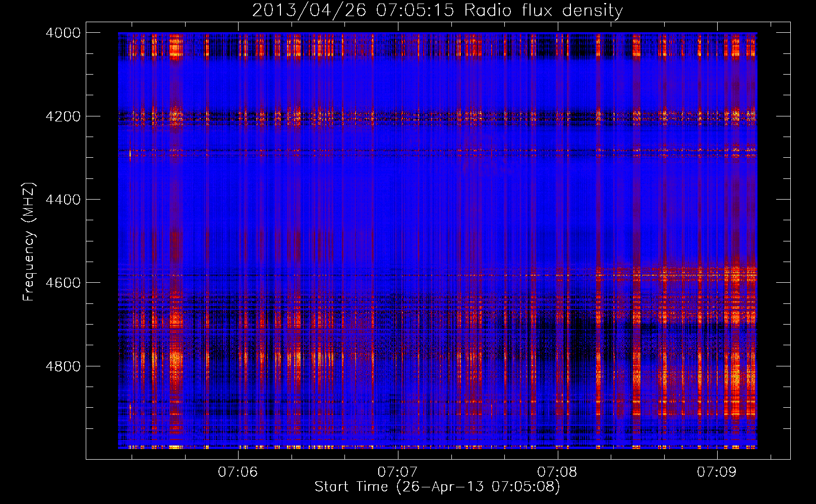The image size is (816, 504).
Task: Click the 4400 frequency tick label
Action: [x=63, y=200]
